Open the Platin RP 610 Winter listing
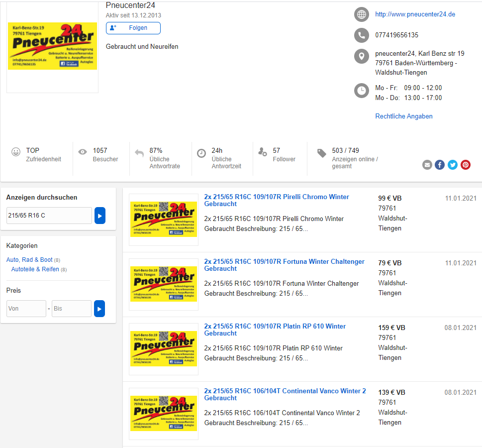Image resolution: width=482 pixels, height=448 pixels. 275,330
